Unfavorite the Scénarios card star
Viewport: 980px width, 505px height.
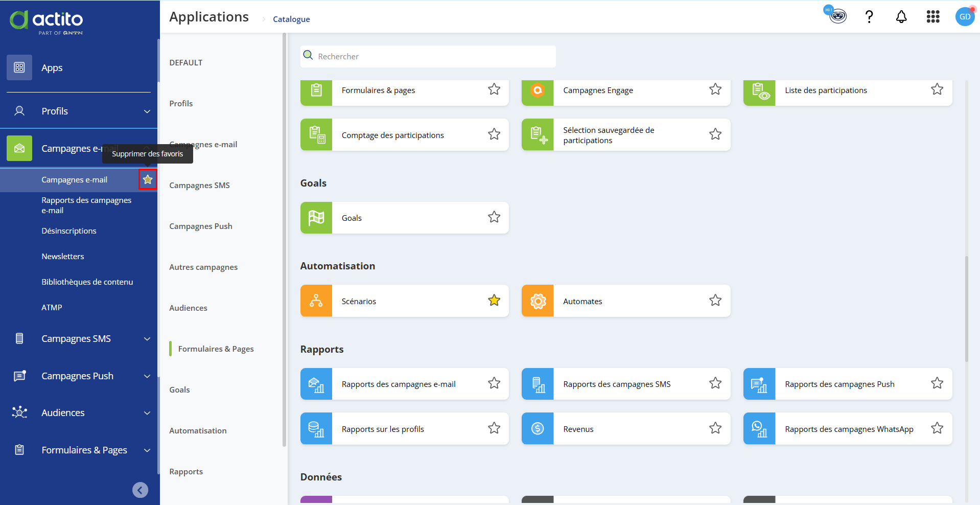pyautogui.click(x=494, y=301)
